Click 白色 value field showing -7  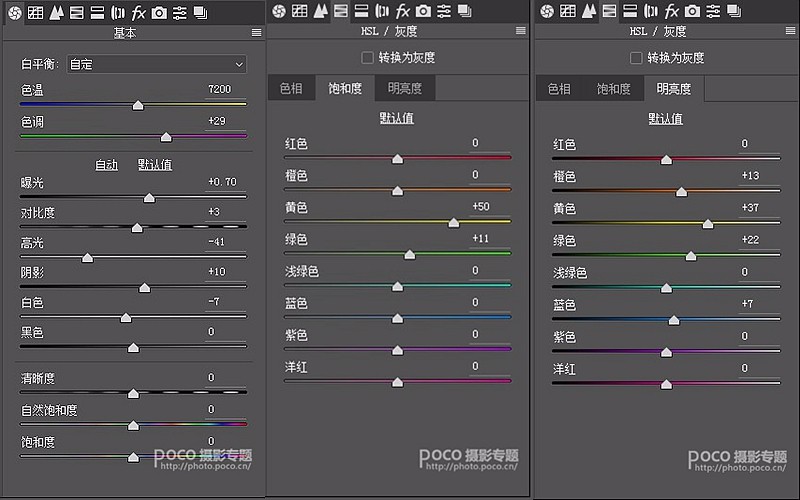pyautogui.click(x=226, y=302)
